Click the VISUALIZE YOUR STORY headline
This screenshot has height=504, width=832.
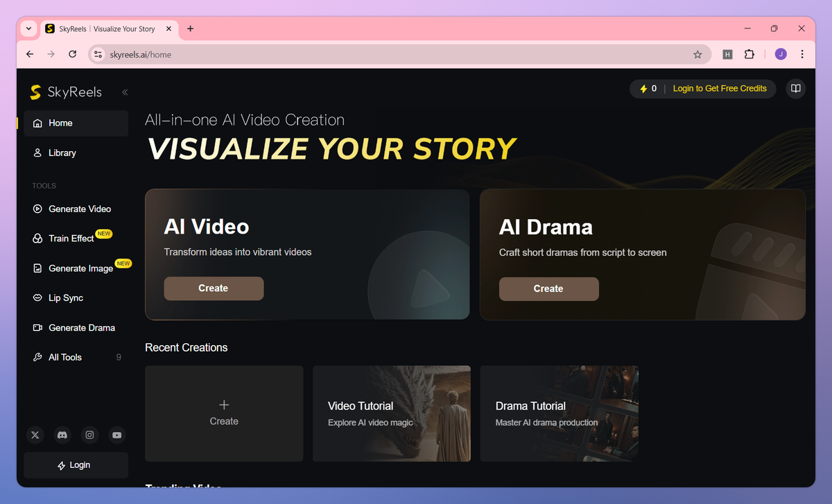coord(332,149)
